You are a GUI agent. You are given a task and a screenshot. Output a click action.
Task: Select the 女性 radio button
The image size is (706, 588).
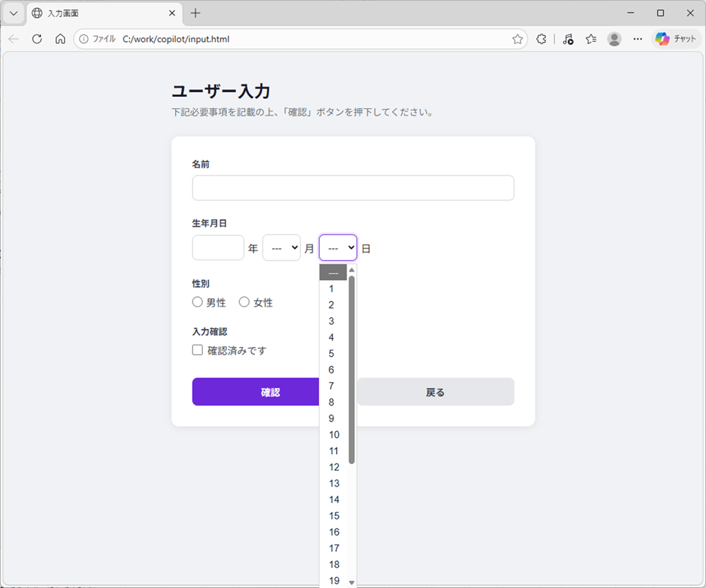pyautogui.click(x=244, y=302)
